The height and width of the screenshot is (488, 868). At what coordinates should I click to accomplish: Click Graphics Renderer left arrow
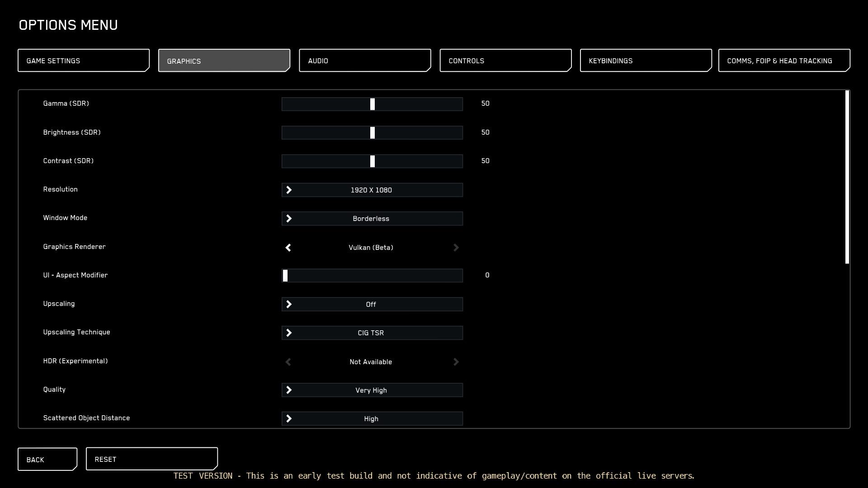(288, 248)
